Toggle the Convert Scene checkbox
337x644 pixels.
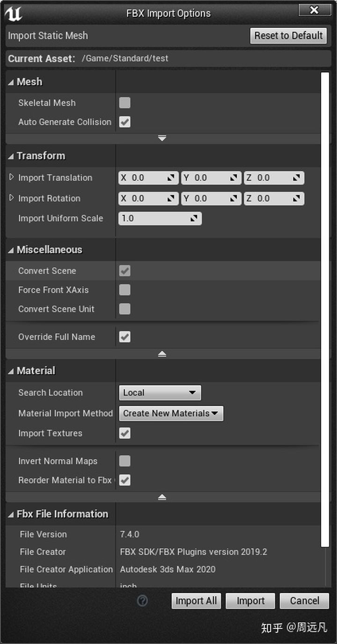coord(125,270)
